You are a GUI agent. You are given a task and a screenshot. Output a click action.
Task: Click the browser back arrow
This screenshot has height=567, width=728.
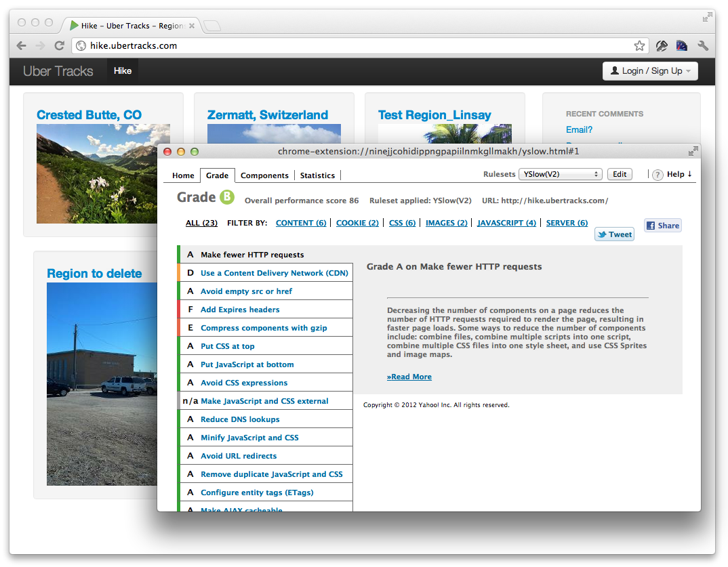[22, 46]
